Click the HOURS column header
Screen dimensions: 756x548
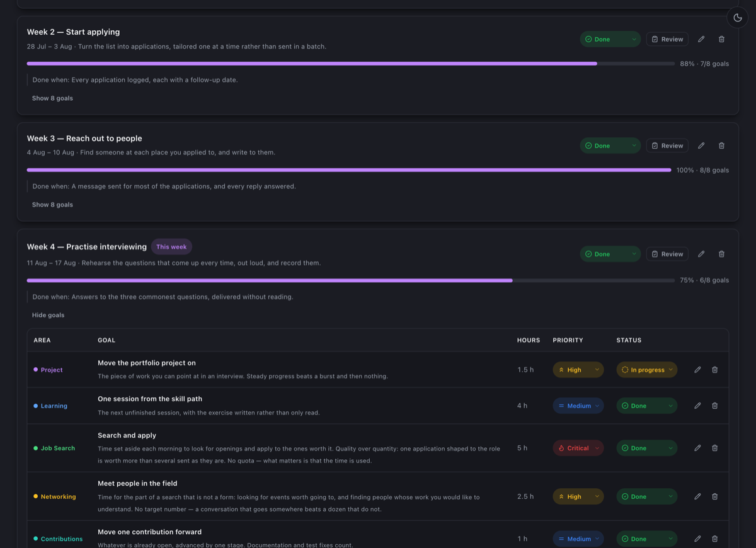[x=529, y=340]
